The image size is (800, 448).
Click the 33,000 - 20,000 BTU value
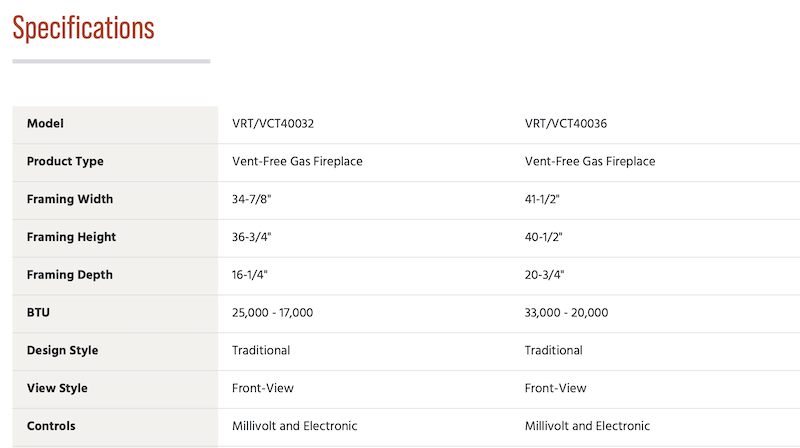(566, 312)
